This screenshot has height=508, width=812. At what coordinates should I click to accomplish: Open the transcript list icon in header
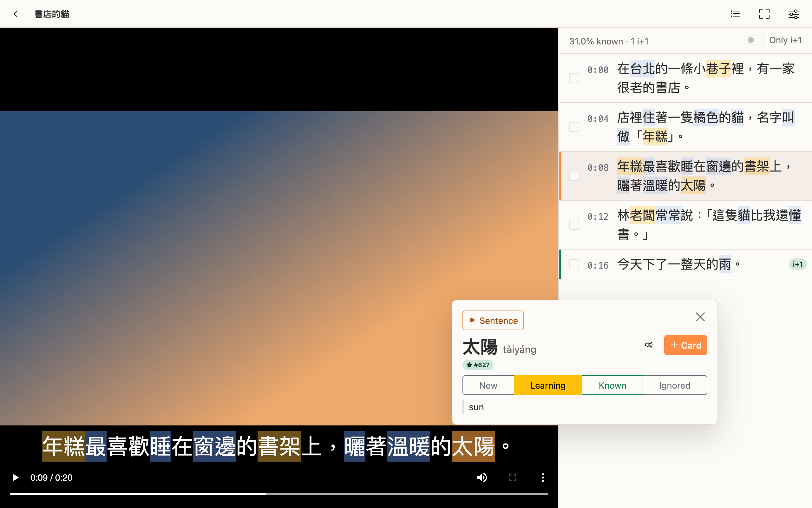[x=735, y=14]
